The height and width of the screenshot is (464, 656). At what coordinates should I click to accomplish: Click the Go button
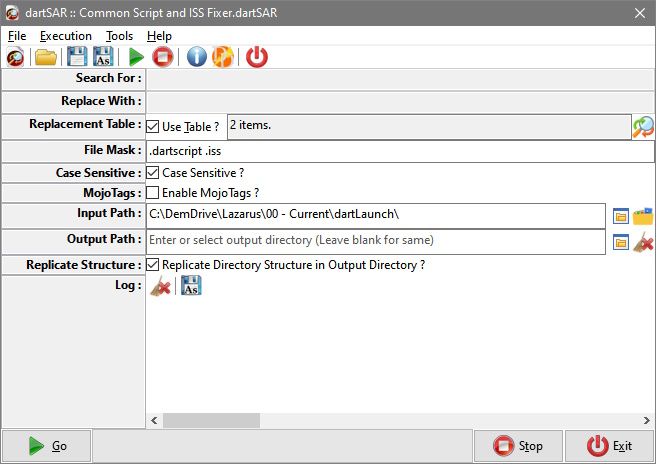(x=46, y=446)
